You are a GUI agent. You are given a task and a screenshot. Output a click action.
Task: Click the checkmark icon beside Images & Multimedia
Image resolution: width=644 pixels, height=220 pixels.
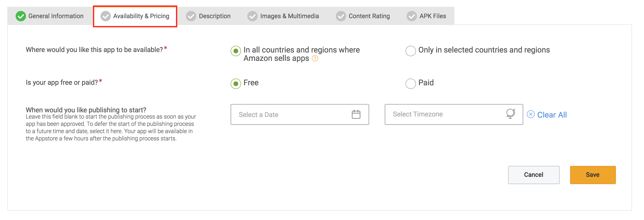tap(252, 16)
